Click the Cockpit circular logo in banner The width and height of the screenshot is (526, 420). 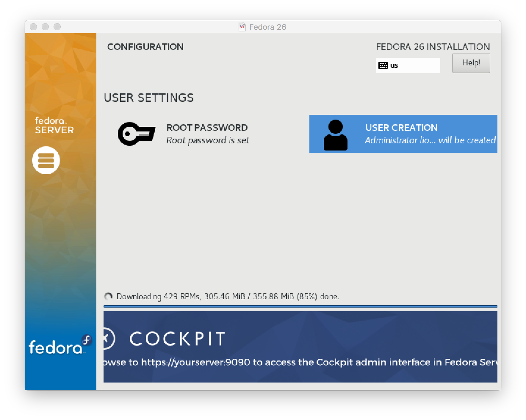pos(109,338)
